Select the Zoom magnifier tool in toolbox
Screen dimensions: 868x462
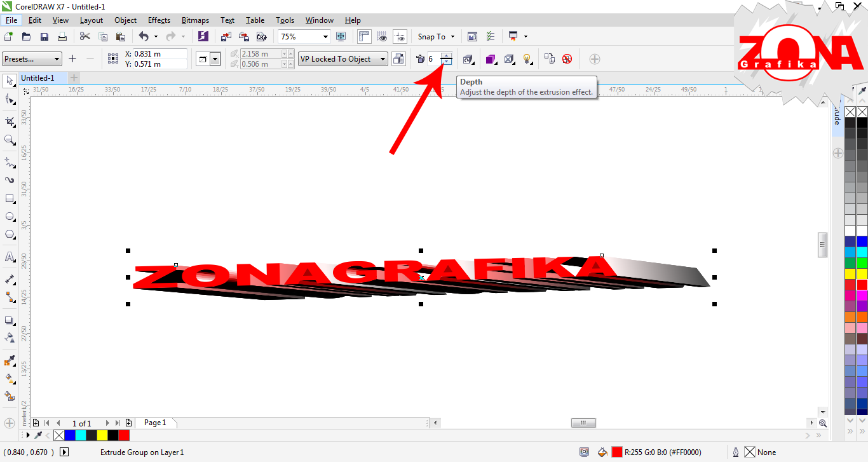coord(10,140)
